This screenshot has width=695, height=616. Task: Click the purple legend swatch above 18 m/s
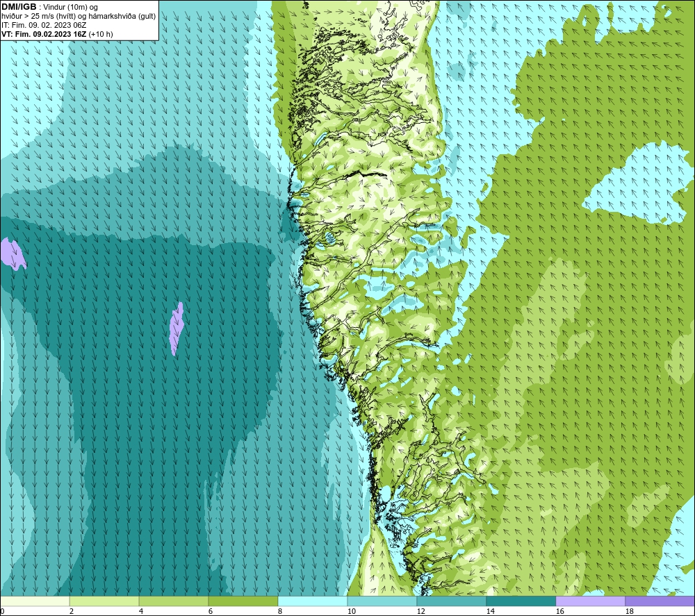[x=660, y=601]
